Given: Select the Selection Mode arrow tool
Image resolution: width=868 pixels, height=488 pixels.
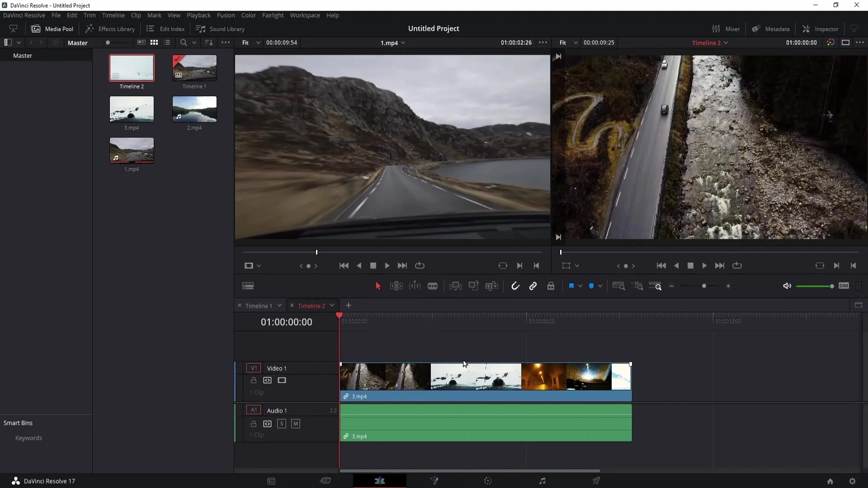Looking at the screenshot, I should click(378, 286).
